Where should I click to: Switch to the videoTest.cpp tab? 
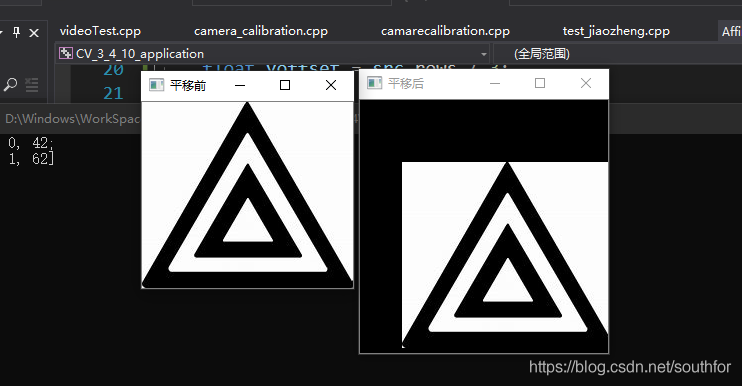100,31
